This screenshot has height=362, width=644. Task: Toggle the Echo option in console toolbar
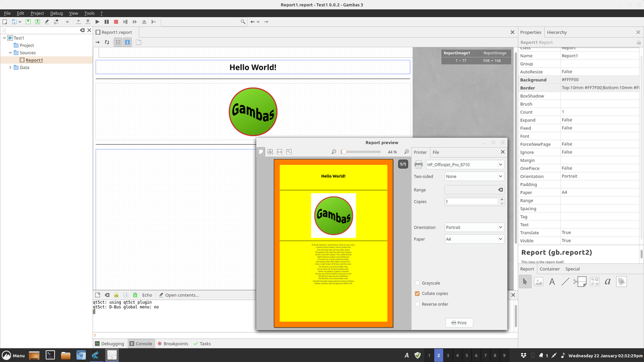pyautogui.click(x=147, y=295)
